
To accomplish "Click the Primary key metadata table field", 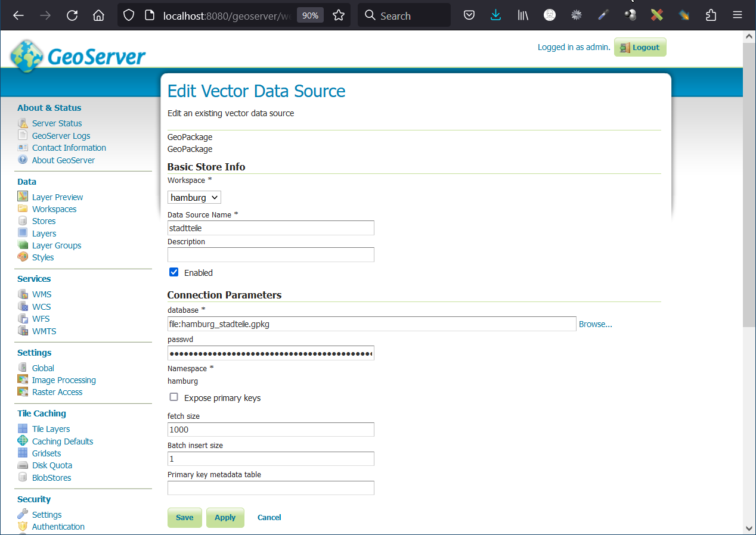I will [x=271, y=488].
